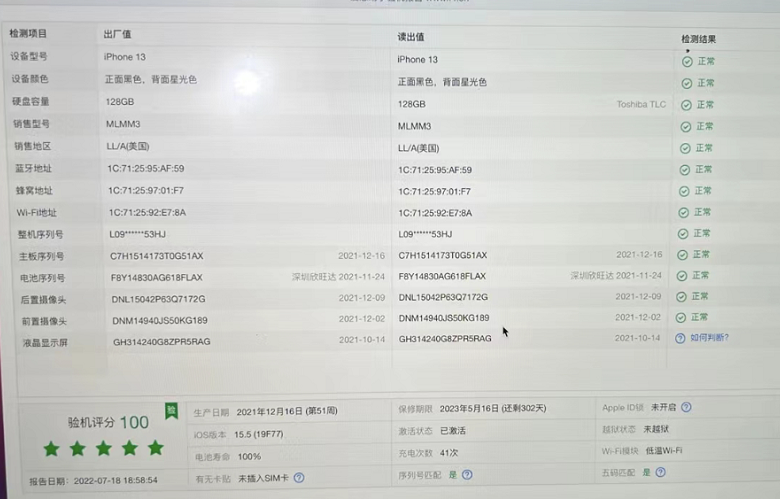The image size is (780, 499).
Task: Click the check icon in 设备颜色 row
Action: point(686,84)
